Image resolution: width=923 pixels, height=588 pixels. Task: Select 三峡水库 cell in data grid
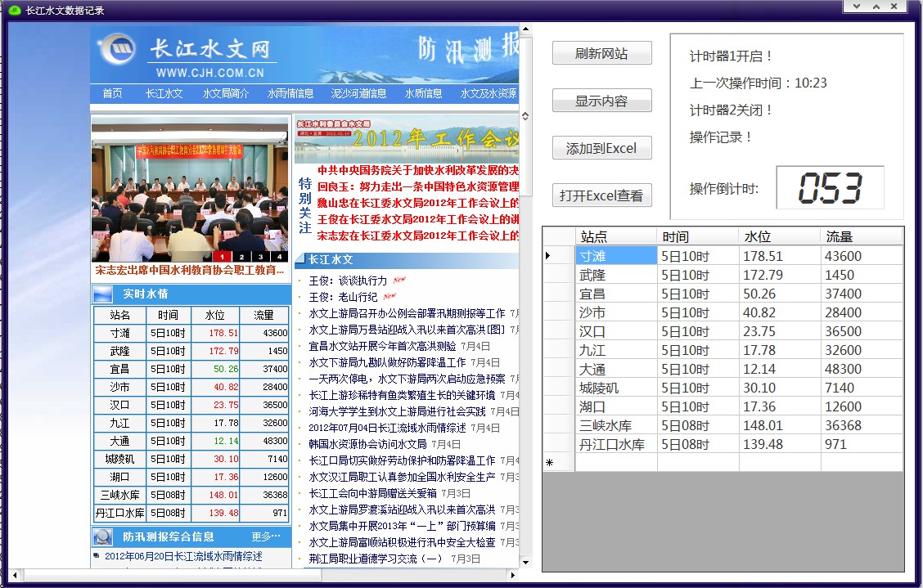click(x=615, y=425)
